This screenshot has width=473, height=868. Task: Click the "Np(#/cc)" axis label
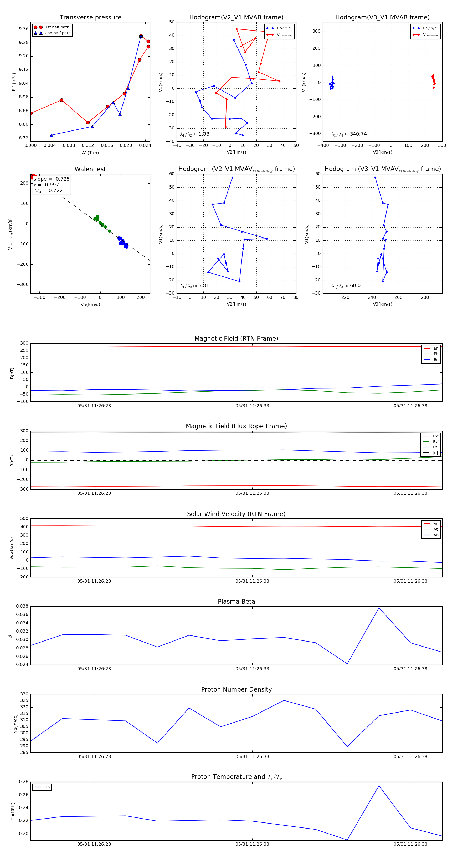[x=15, y=724]
